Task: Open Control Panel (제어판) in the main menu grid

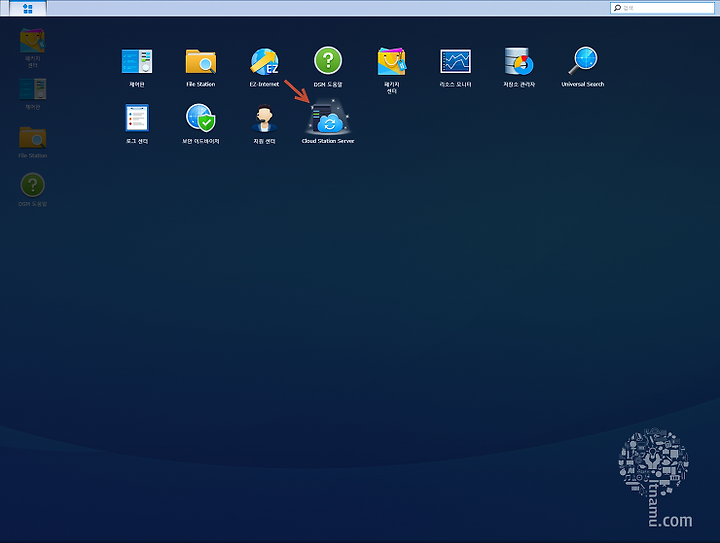Action: pyautogui.click(x=137, y=62)
